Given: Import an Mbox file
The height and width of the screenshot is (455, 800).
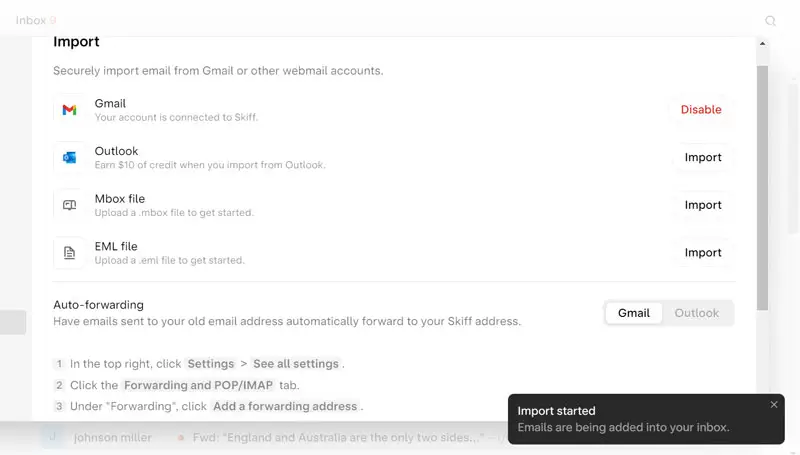Looking at the screenshot, I should click(x=703, y=205).
